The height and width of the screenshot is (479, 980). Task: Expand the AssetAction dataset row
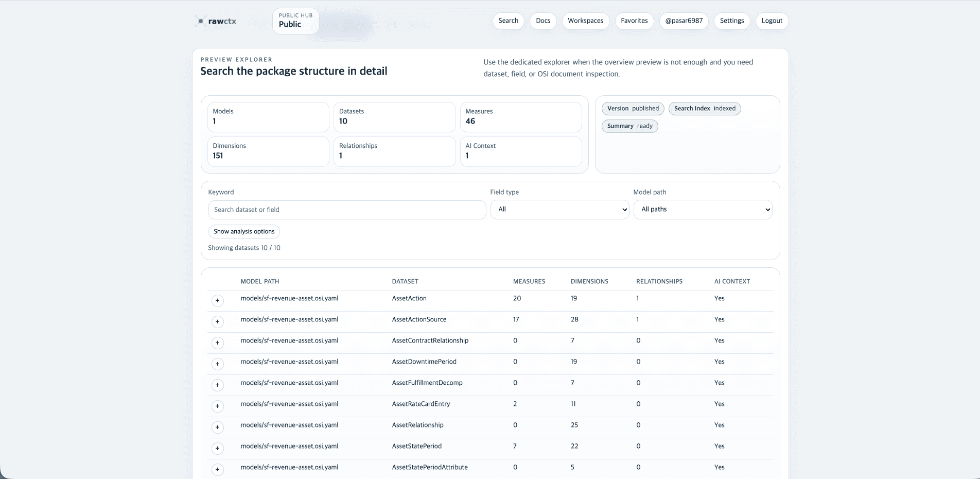(x=218, y=301)
